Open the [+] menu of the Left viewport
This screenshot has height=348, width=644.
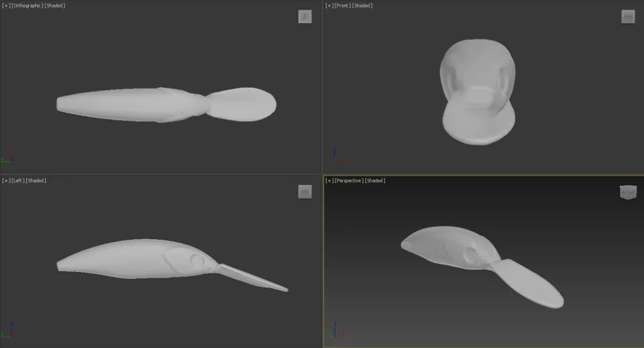(6, 180)
